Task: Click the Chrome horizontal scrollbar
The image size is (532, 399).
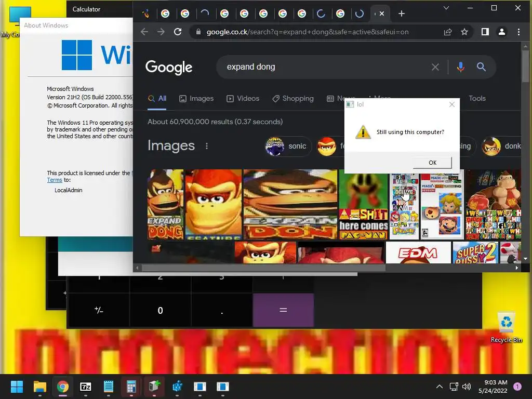Action: (x=263, y=268)
